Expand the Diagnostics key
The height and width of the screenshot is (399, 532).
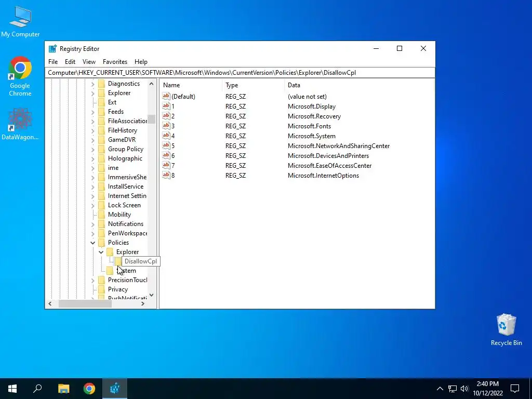pyautogui.click(x=92, y=84)
